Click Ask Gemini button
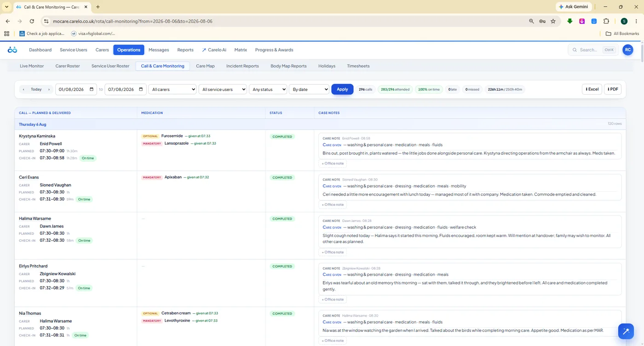This screenshot has width=644, height=346. (x=573, y=7)
